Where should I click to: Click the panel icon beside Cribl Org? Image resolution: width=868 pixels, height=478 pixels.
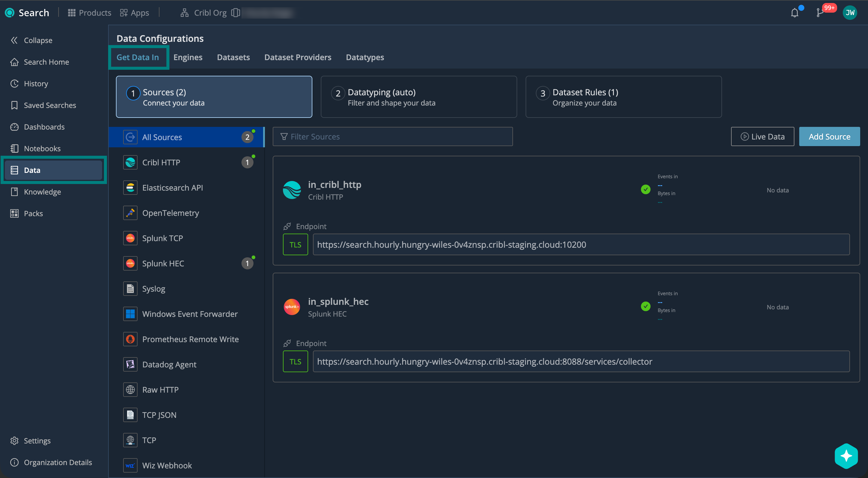click(235, 13)
